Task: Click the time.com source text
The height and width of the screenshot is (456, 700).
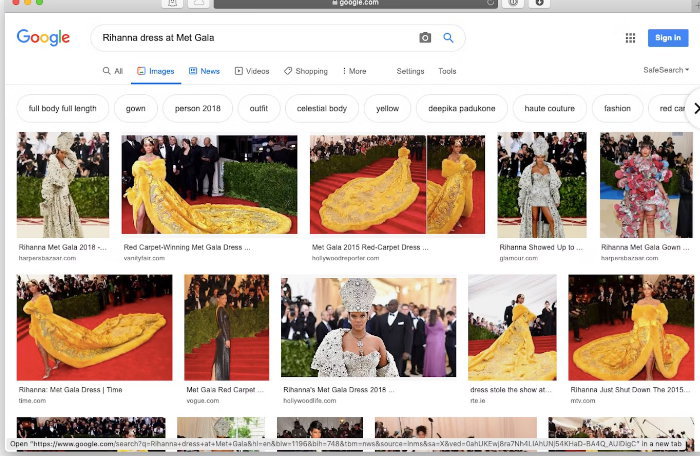Action: tap(32, 401)
